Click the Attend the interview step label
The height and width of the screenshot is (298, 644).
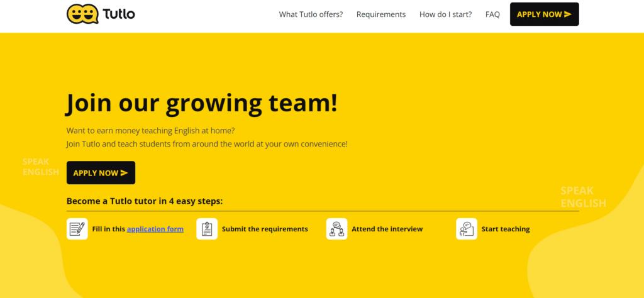[x=387, y=229]
